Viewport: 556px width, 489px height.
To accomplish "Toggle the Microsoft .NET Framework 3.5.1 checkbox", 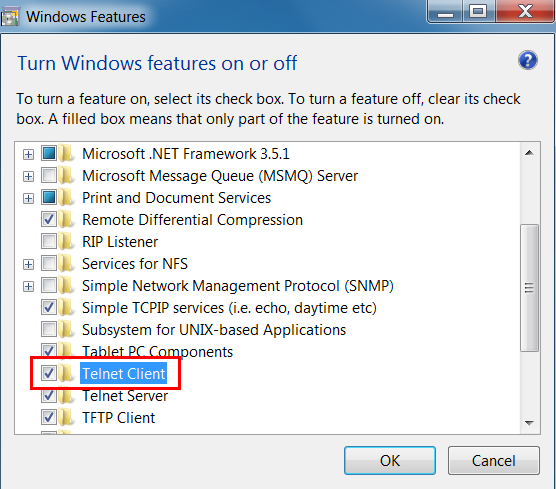I will click(49, 154).
